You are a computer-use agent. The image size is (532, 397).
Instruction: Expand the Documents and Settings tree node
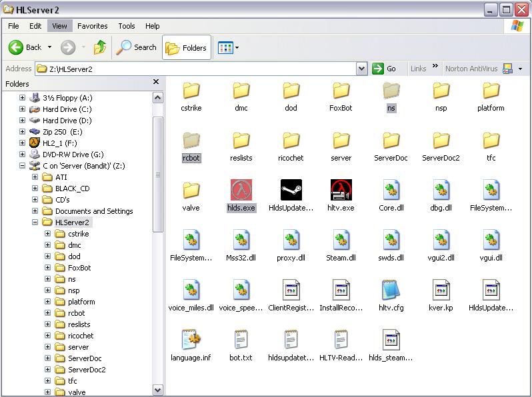click(x=35, y=211)
